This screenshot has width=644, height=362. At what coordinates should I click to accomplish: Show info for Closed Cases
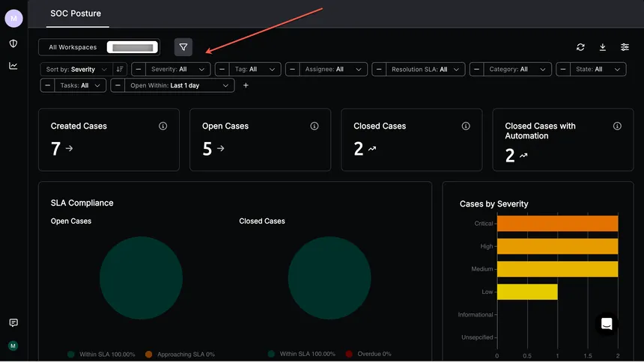click(x=466, y=126)
